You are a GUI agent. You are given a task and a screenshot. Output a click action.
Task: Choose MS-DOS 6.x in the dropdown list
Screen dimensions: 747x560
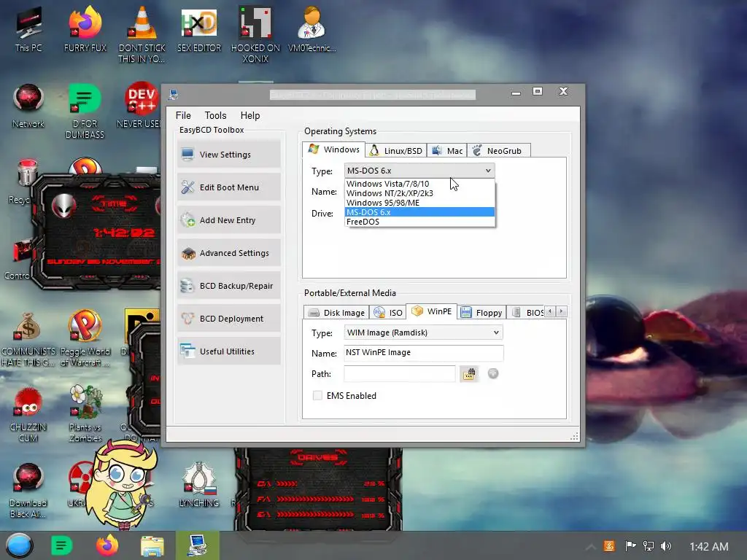click(x=419, y=212)
